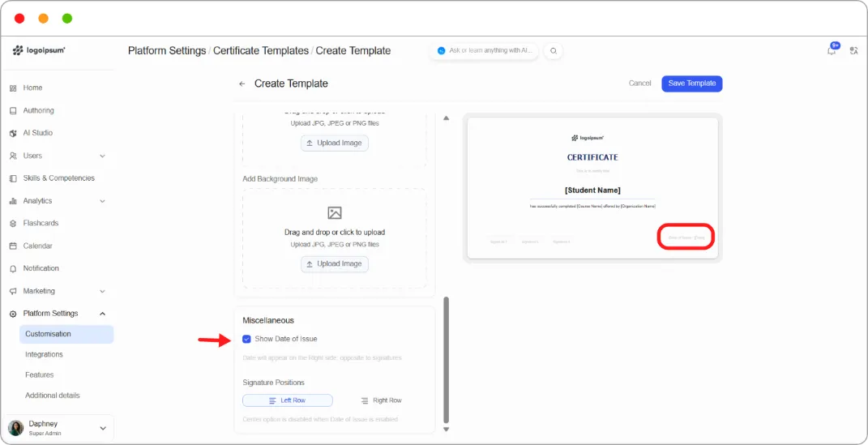Click the Skills & Competencies icon
The width and height of the screenshot is (868, 445).
[13, 178]
